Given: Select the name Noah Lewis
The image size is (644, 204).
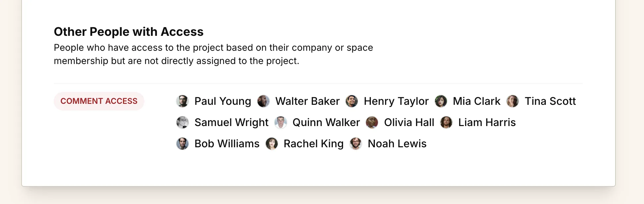Looking at the screenshot, I should pos(397,144).
